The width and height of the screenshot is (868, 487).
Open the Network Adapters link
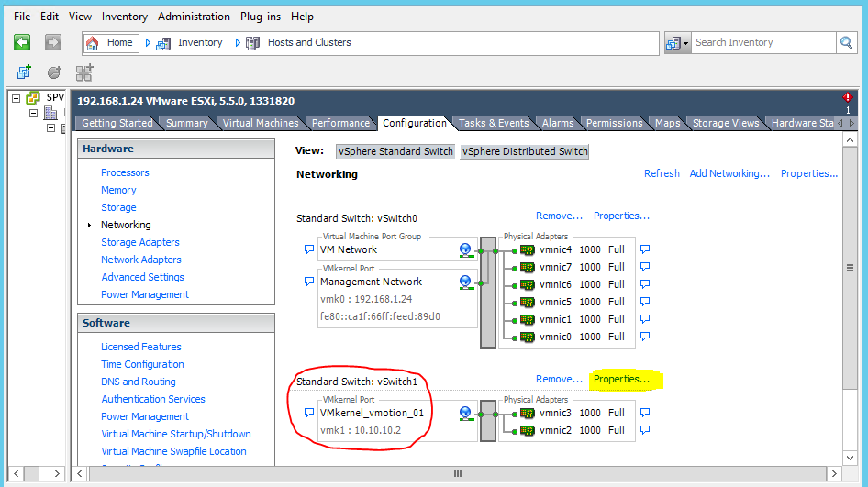click(x=141, y=260)
